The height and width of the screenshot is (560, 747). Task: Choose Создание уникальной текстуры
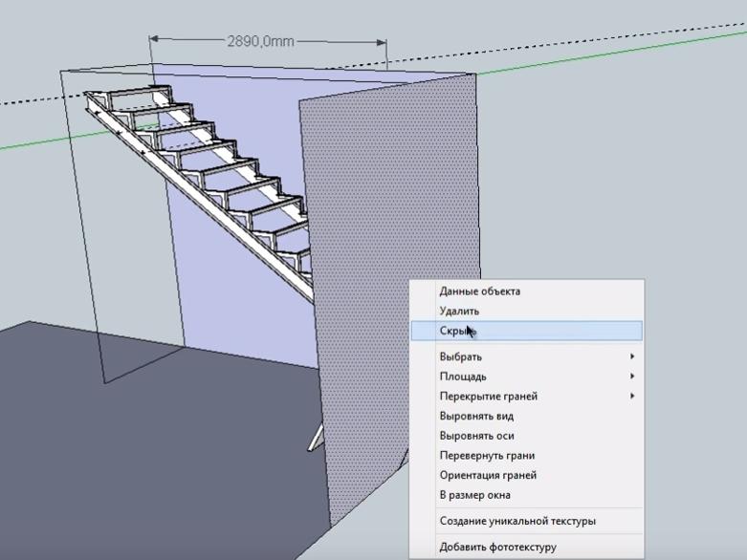pyautogui.click(x=516, y=522)
